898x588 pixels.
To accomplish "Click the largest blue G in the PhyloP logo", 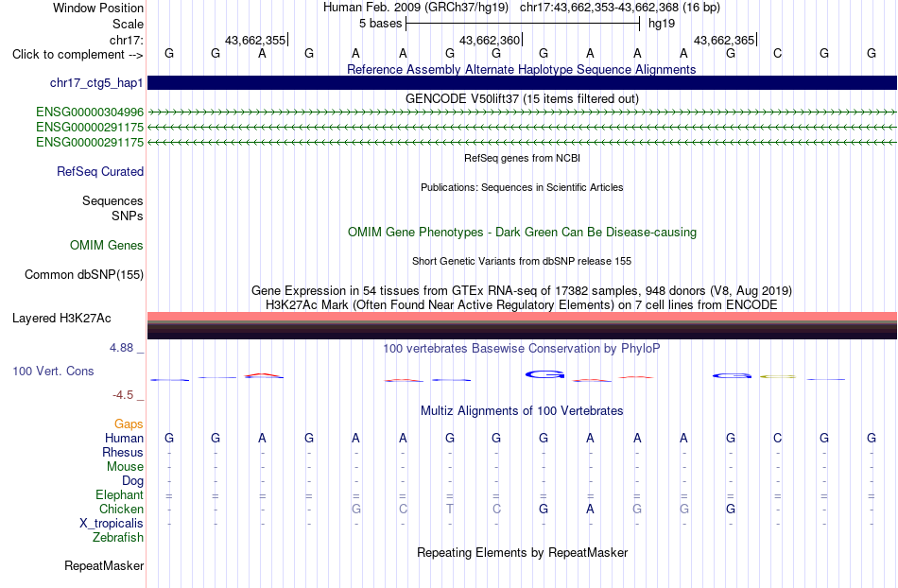I will pos(544,374).
